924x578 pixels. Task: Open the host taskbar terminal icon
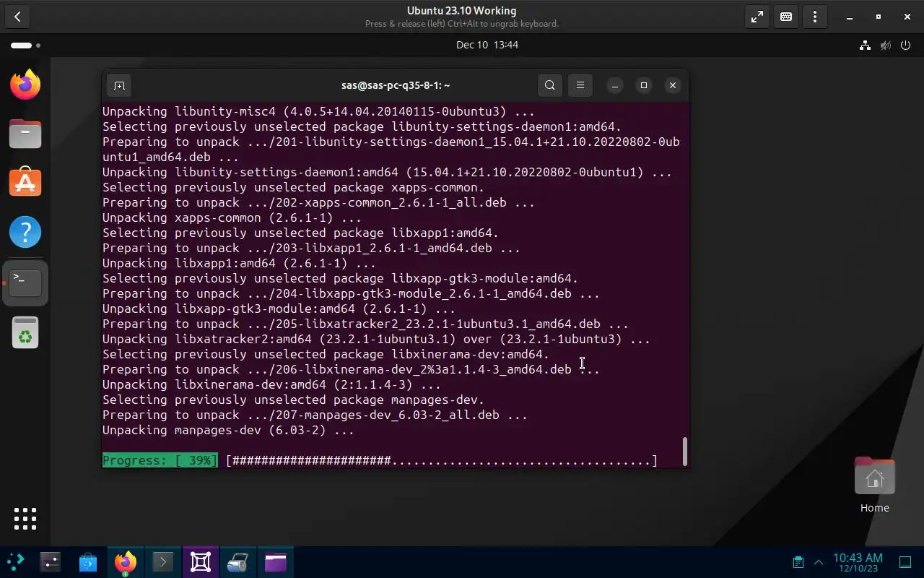(163, 561)
